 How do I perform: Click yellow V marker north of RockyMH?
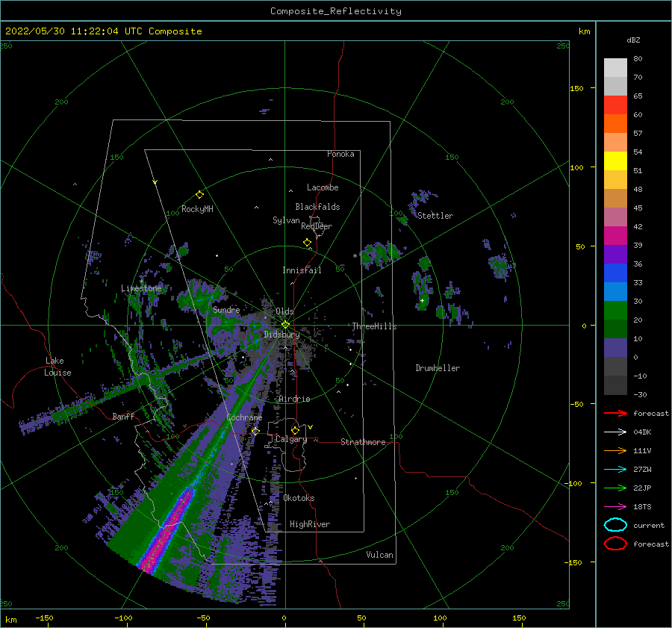(x=155, y=182)
